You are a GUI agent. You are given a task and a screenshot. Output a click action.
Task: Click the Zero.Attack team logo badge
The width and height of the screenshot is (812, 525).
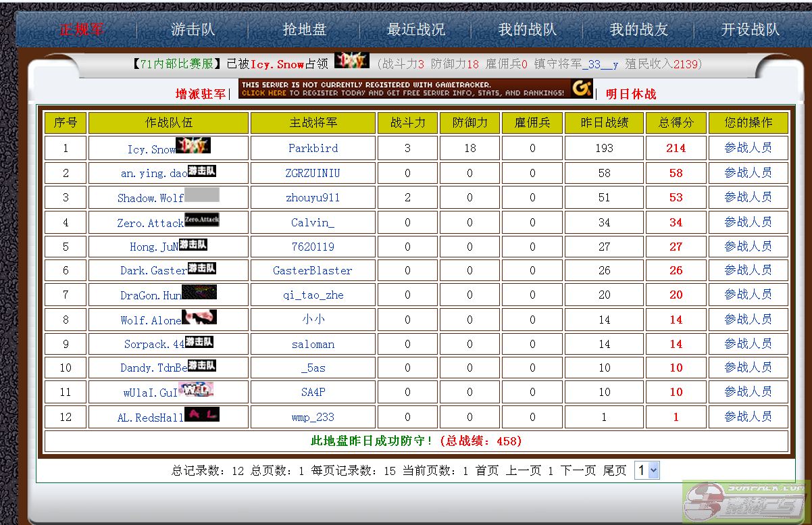coord(202,220)
